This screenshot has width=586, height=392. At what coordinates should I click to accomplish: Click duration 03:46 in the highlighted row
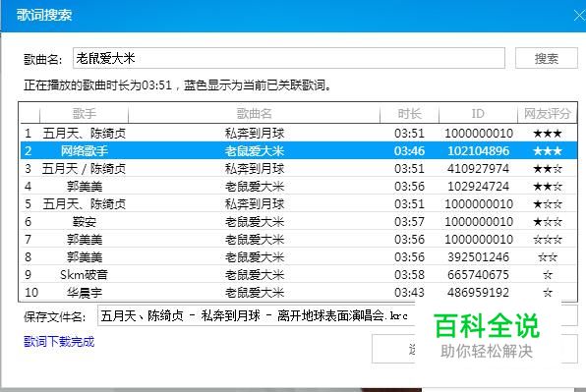click(409, 151)
